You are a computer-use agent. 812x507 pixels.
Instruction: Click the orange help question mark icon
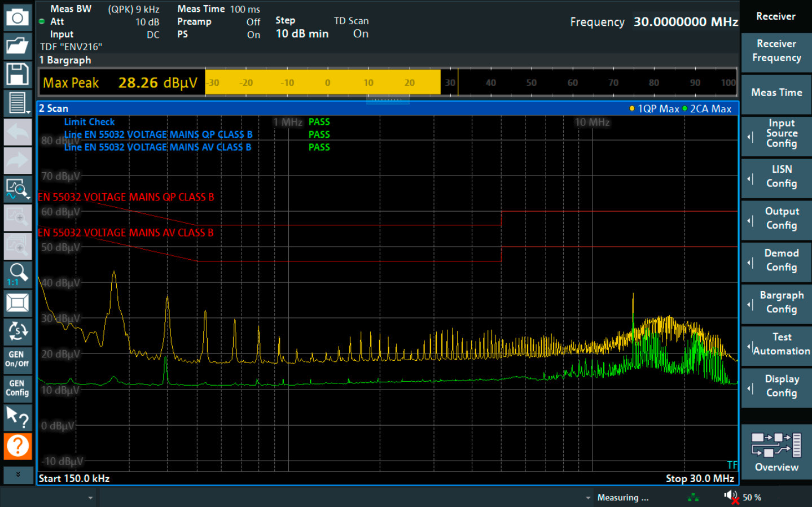click(17, 447)
